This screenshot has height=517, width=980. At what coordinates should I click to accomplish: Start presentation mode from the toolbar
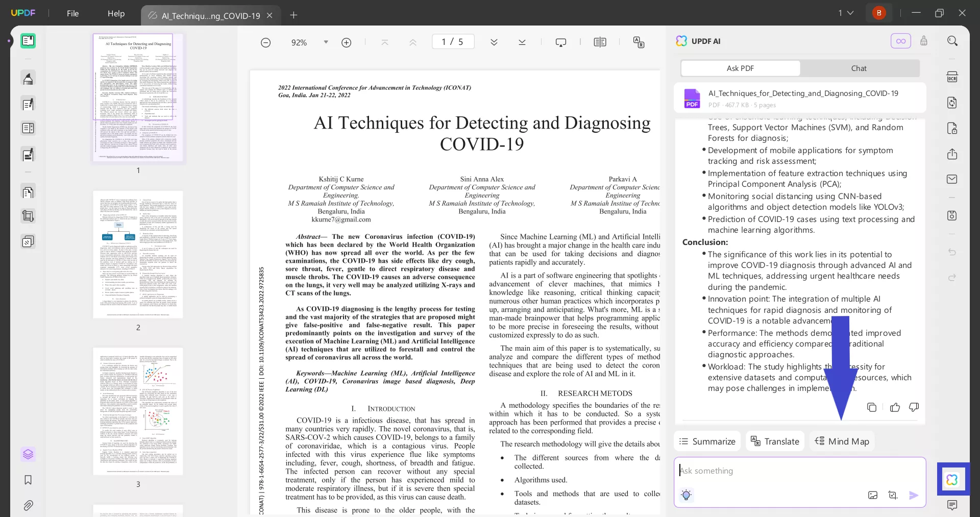click(x=561, y=42)
